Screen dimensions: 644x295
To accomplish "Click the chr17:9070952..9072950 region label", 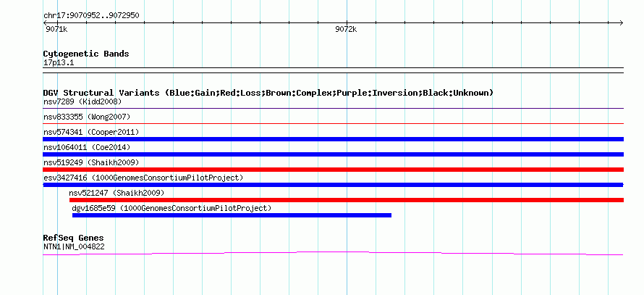I will [x=91, y=16].
